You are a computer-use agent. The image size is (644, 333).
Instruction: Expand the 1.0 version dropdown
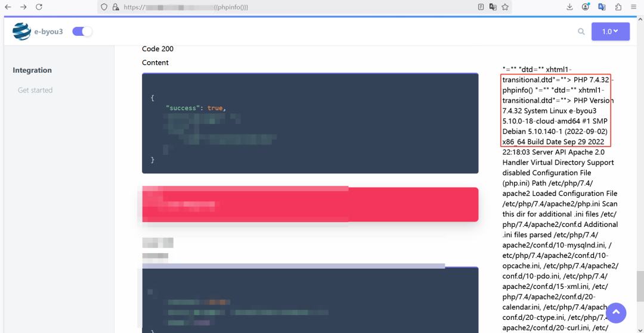click(611, 32)
